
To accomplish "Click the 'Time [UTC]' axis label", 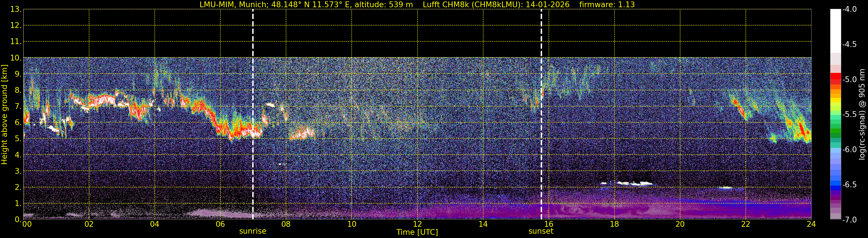I will 417,232.
